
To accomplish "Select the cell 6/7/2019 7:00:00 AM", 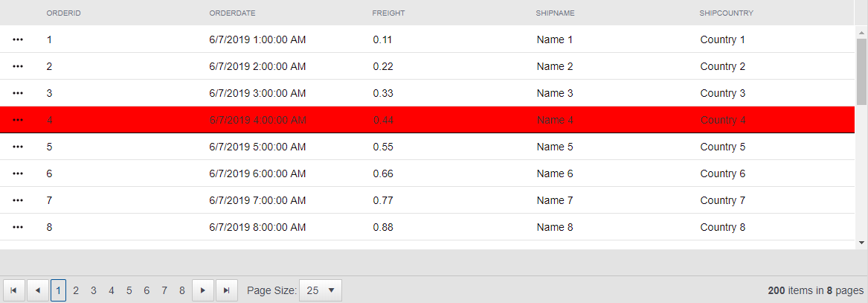I will (x=257, y=200).
